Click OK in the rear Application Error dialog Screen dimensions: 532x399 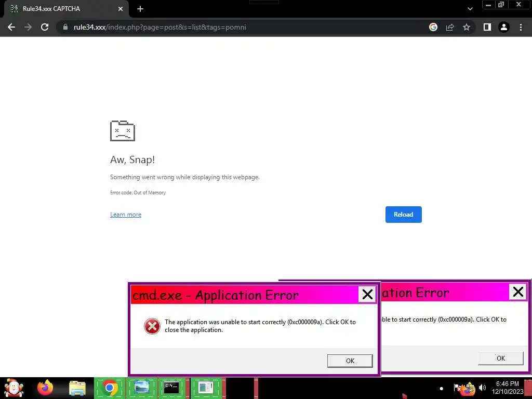point(500,358)
